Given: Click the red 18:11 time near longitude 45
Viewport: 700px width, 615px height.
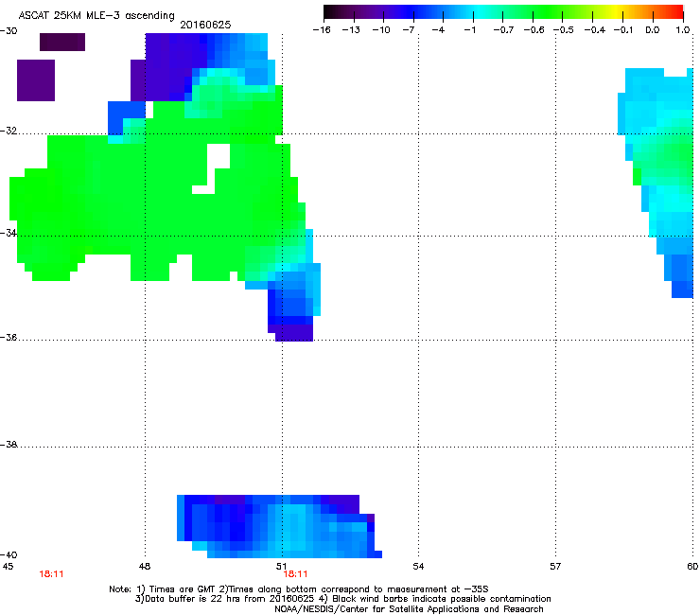Looking at the screenshot, I should (51, 574).
